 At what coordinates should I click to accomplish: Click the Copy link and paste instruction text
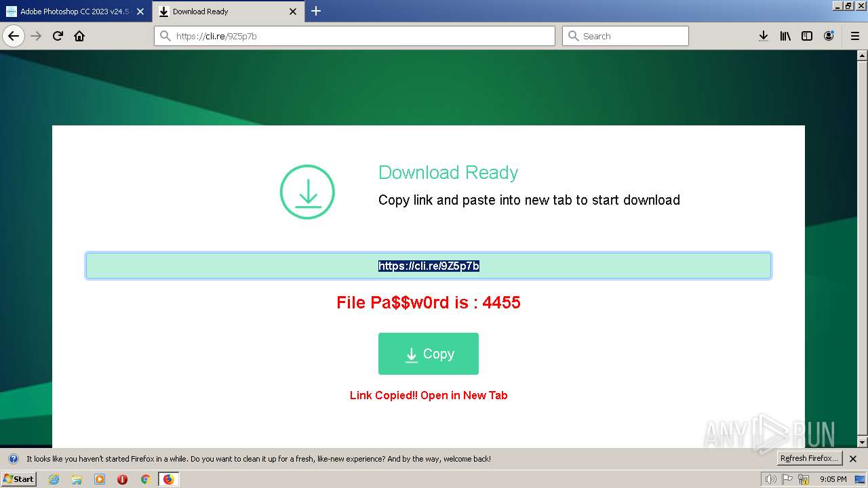[529, 200]
